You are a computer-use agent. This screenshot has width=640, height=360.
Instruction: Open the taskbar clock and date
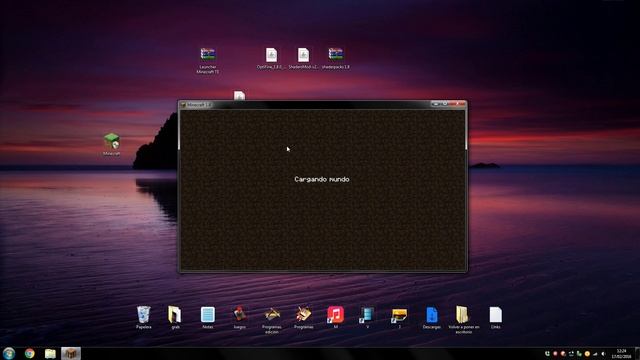click(621, 354)
